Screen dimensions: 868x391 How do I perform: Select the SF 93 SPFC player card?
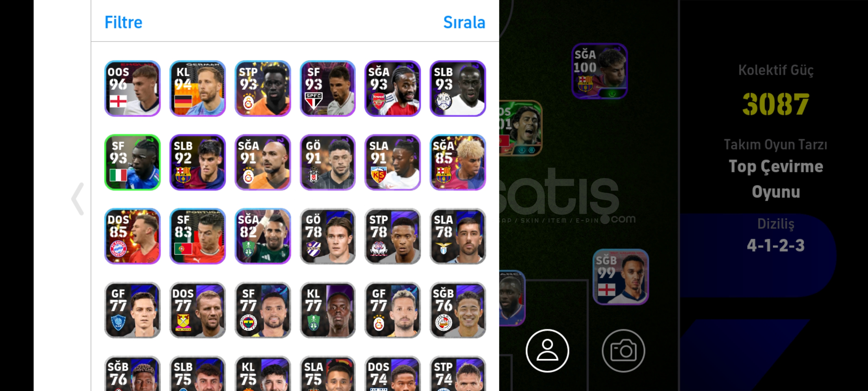pyautogui.click(x=328, y=88)
